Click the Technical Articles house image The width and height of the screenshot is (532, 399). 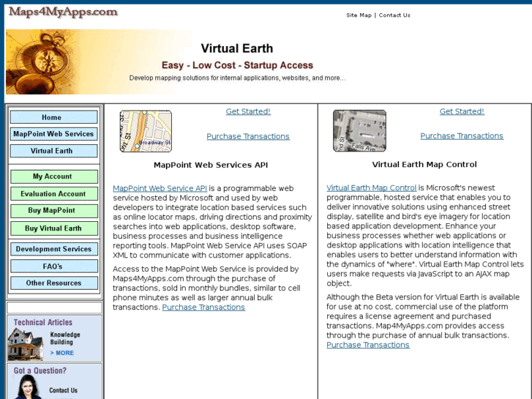[x=26, y=344]
